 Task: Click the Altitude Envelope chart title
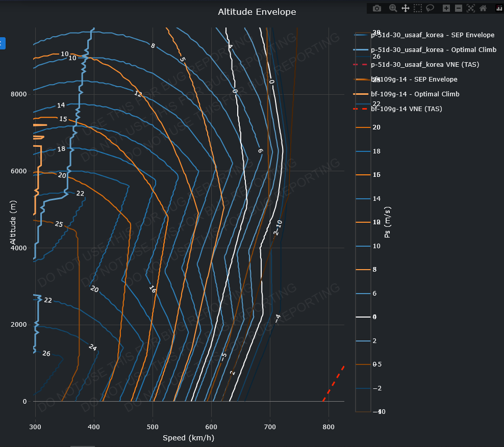pos(257,12)
